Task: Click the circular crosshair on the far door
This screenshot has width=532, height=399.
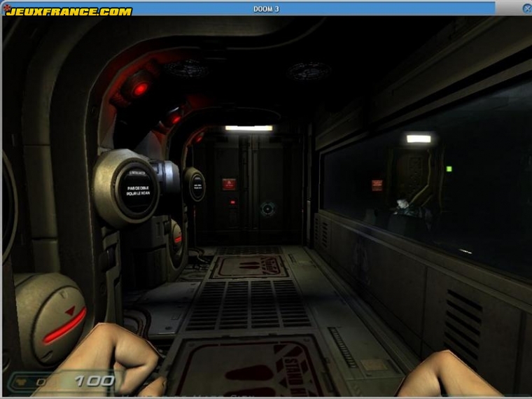Action: (x=267, y=209)
